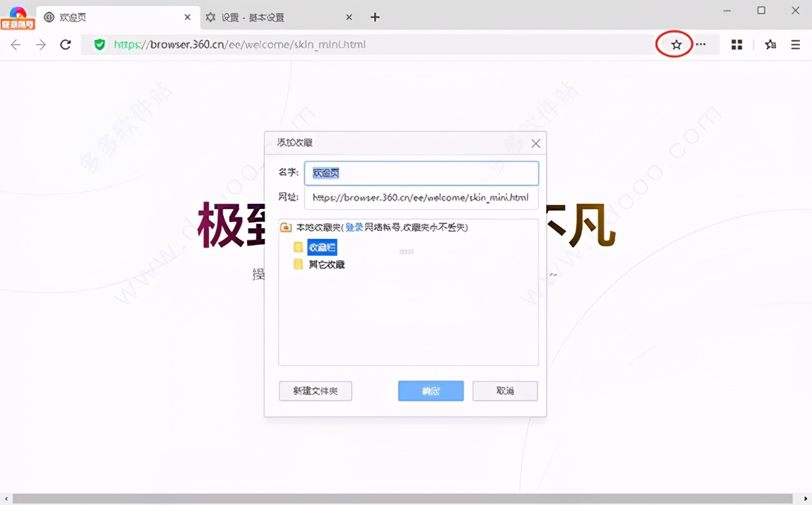The image size is (812, 505).
Task: Click the apps grid icon in the toolbar
Action: point(736,44)
